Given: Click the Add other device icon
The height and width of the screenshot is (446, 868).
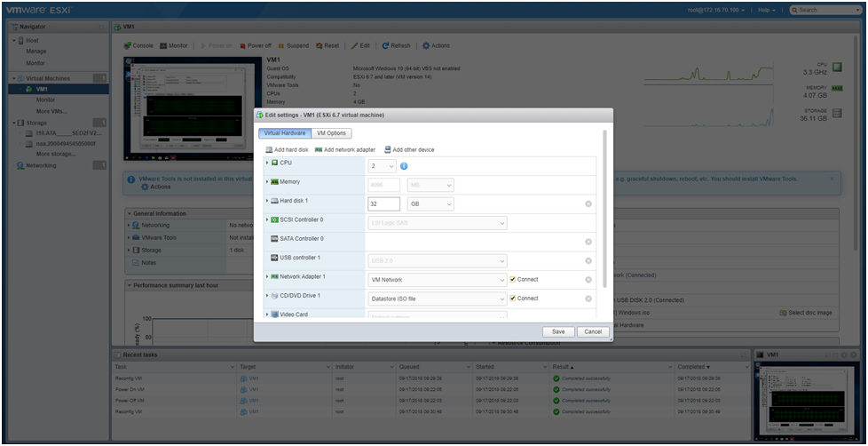Looking at the screenshot, I should tap(388, 149).
